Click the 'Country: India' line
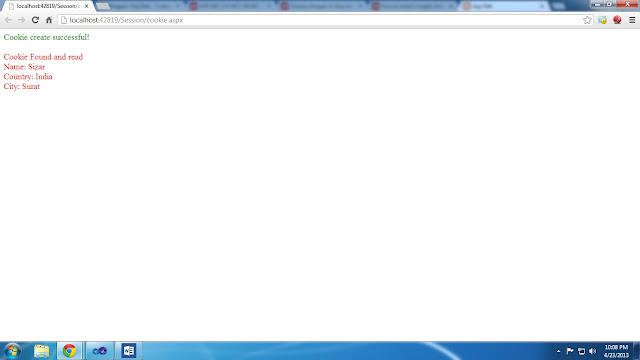Screen dimensions: 640x360 coord(28,76)
